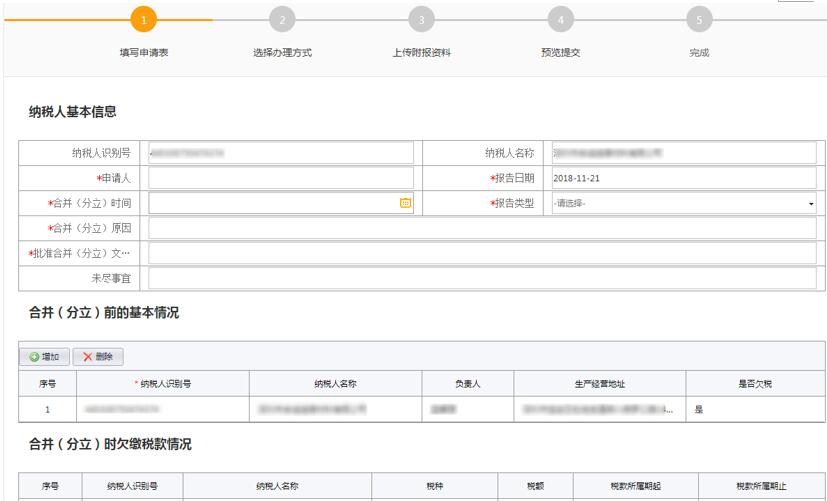827x501 pixels.
Task: Focus the 报告日期 field showing 2018-11-21
Action: pyautogui.click(x=684, y=178)
